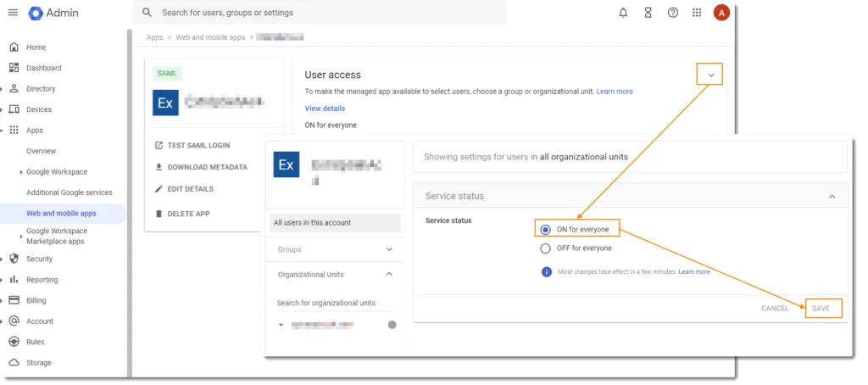
Task: Expand Directory arrow in sidebar
Action: point(3,89)
